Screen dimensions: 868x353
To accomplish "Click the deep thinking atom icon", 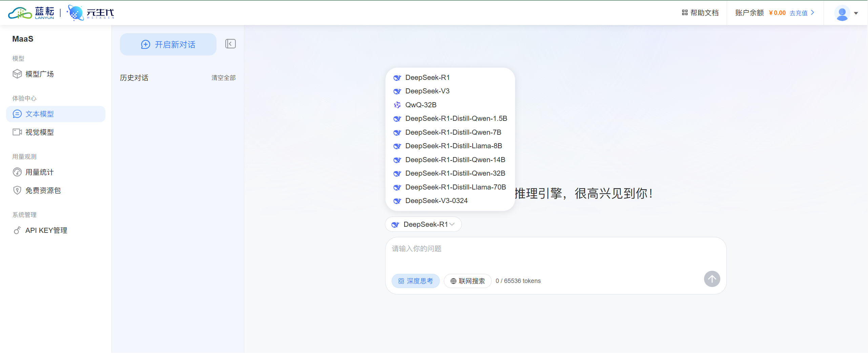I will point(401,281).
